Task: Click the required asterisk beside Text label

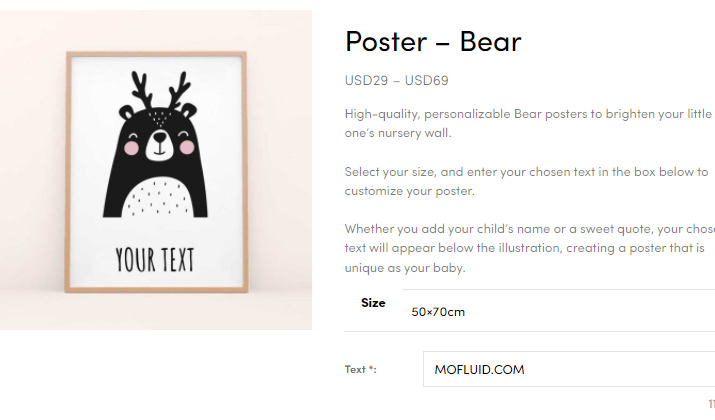Action: coord(371,367)
